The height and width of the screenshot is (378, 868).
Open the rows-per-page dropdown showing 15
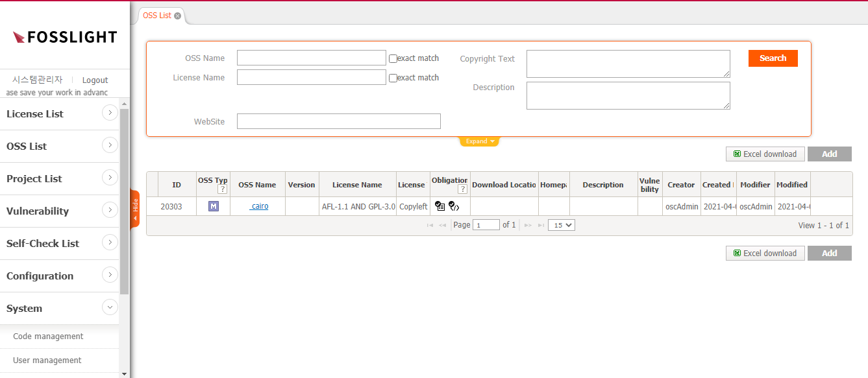[x=562, y=225]
